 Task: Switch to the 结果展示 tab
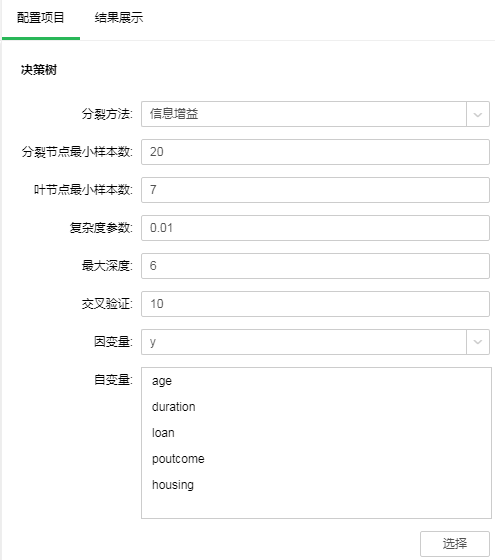tap(119, 18)
